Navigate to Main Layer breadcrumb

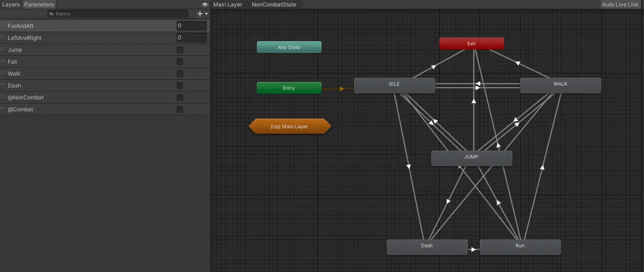pos(228,5)
